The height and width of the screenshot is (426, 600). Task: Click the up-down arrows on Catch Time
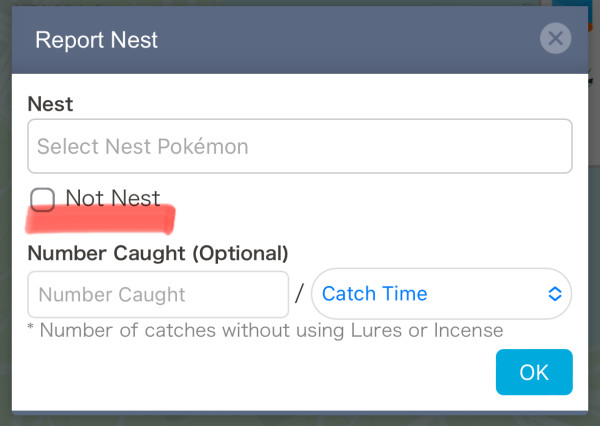point(555,294)
